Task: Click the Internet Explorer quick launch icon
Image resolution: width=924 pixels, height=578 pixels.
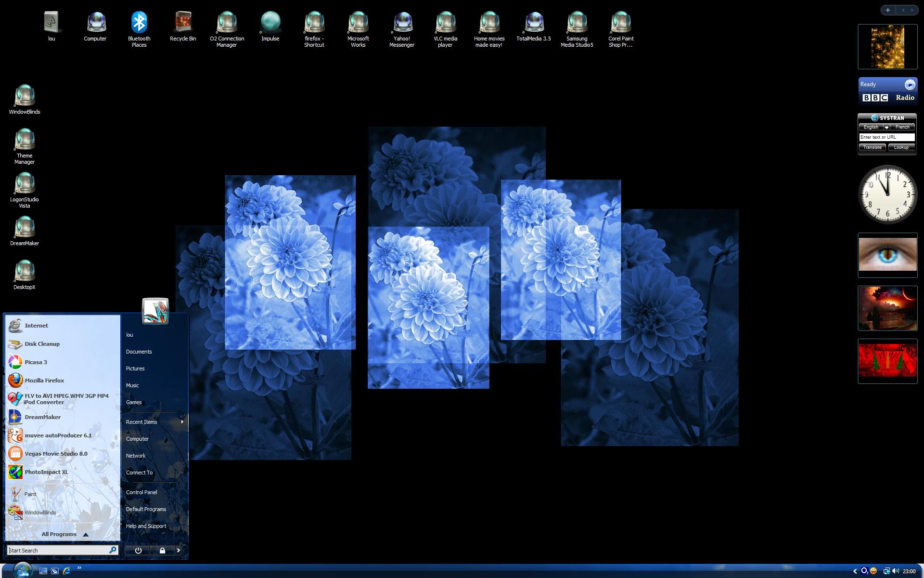Action: click(x=66, y=571)
